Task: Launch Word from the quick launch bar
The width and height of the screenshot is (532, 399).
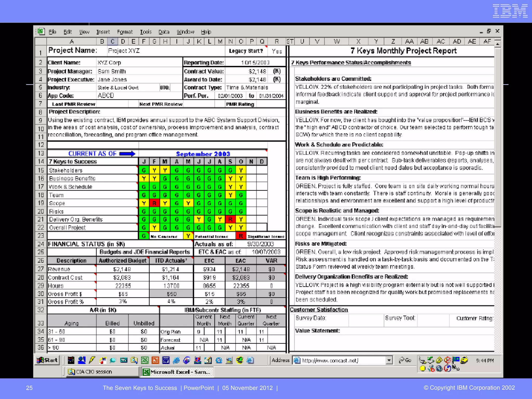Action: 166,360
